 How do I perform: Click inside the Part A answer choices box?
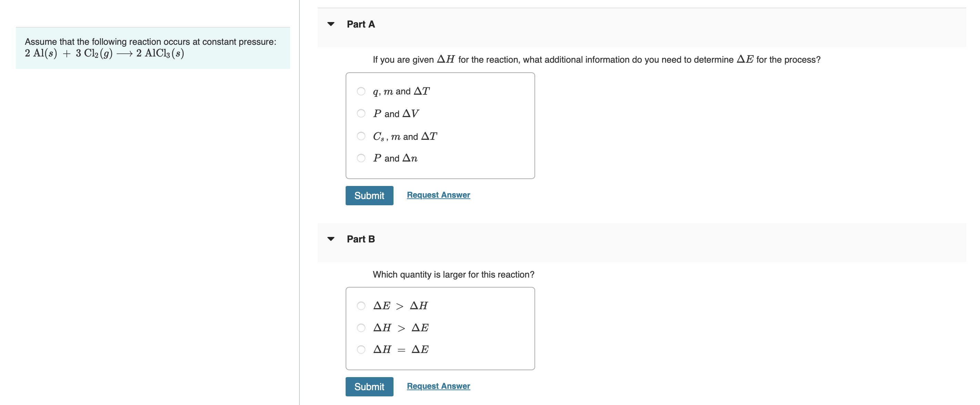[440, 125]
